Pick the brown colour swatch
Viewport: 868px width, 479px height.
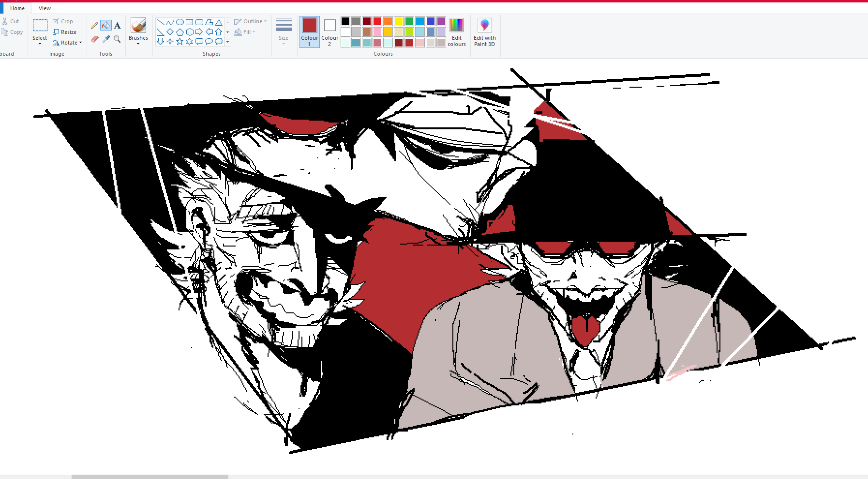(367, 32)
